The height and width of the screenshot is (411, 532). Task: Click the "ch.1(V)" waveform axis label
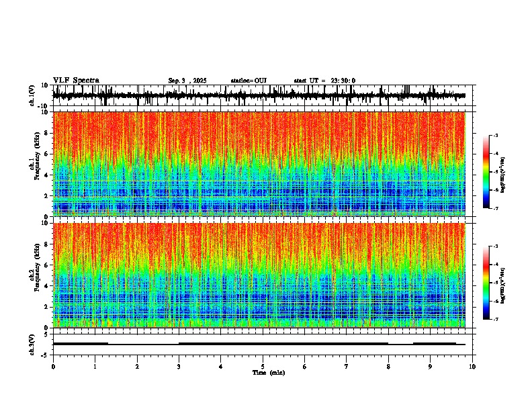pos(32,95)
